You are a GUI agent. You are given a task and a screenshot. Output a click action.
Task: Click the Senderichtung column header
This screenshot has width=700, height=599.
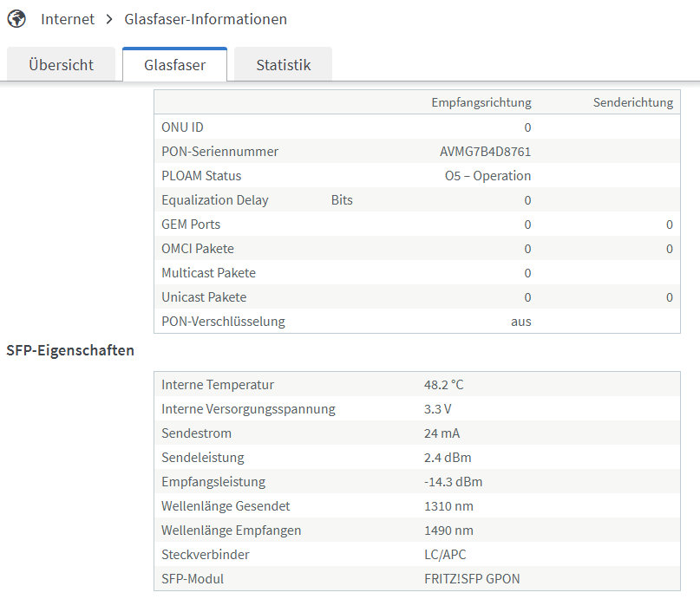coord(632,102)
